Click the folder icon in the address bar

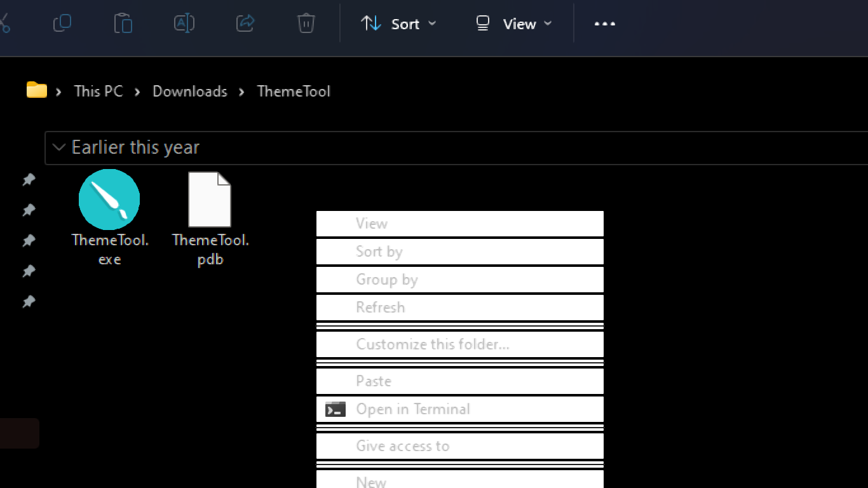[x=36, y=90]
